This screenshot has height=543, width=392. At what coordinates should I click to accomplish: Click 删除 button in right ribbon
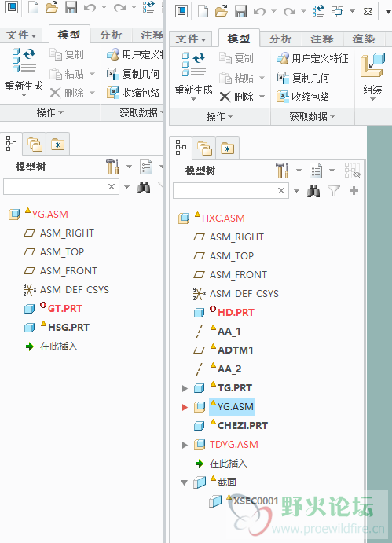tap(237, 97)
